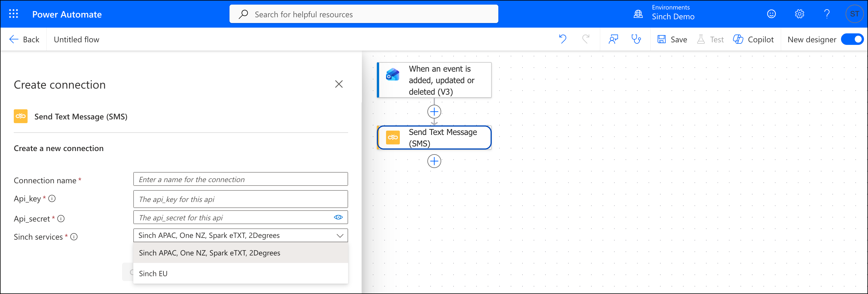Image resolution: width=868 pixels, height=294 pixels.
Task: Click the Power Automate home title
Action: click(67, 14)
